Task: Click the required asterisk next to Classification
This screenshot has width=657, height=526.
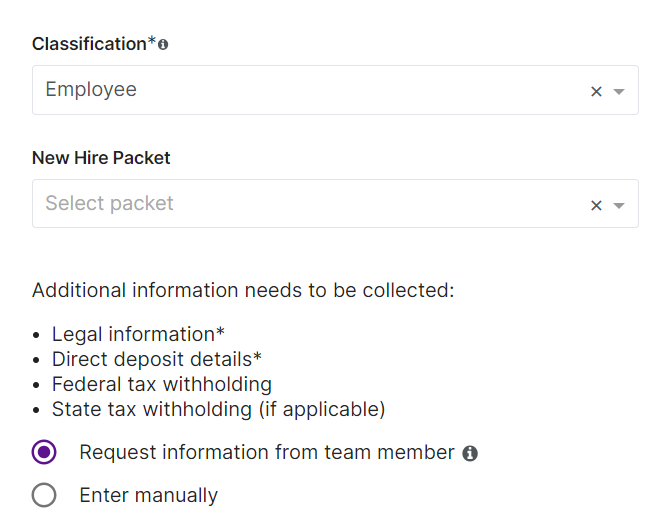Action: 151,41
